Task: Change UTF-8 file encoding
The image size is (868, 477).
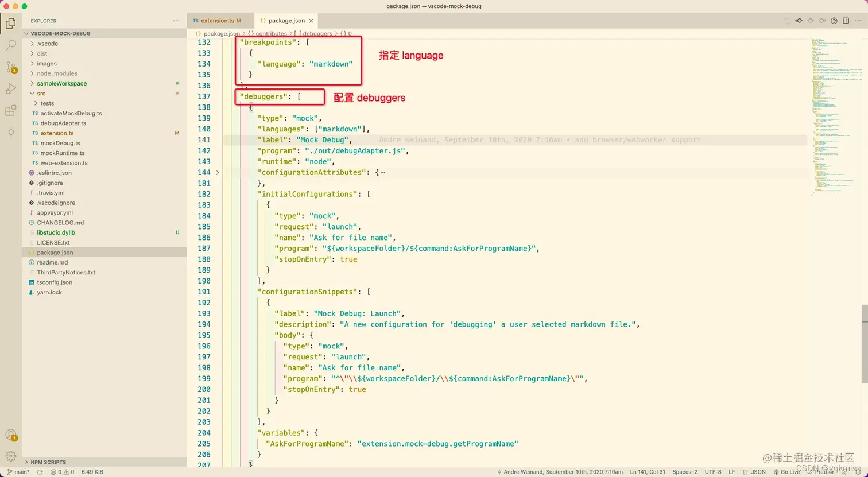Action: 713,472
